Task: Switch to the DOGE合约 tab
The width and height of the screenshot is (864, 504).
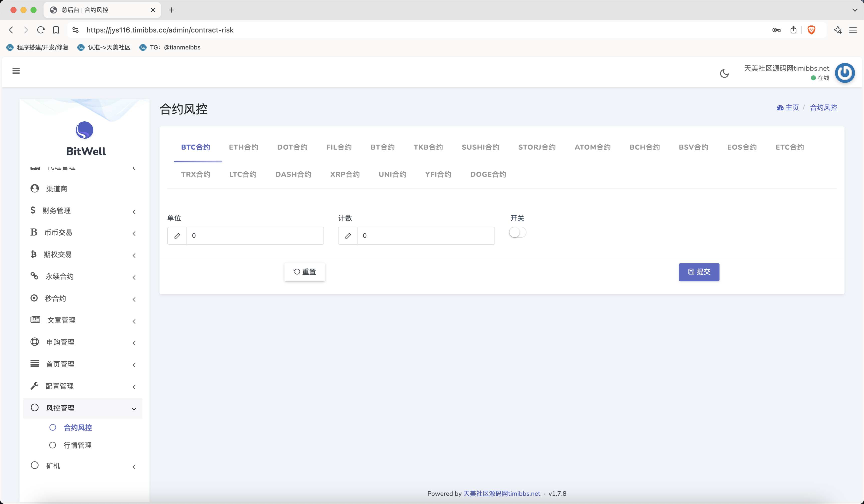Action: click(488, 174)
